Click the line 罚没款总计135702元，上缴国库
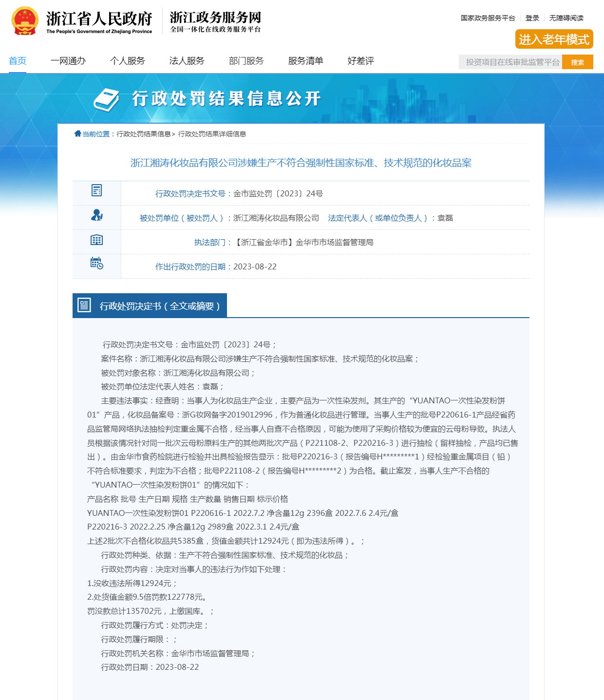This screenshot has height=700, width=604. 151,611
